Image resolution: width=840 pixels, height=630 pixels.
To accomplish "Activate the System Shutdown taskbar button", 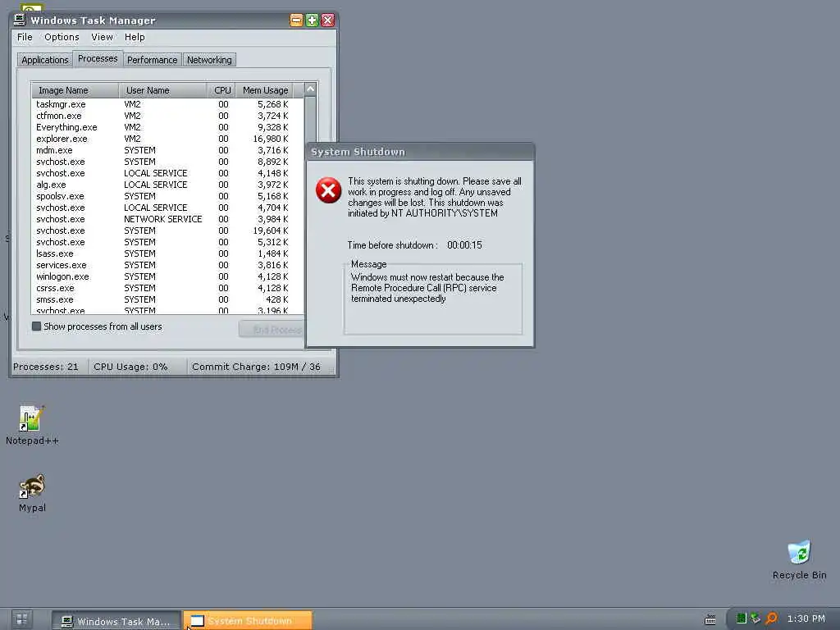I will pyautogui.click(x=248, y=621).
